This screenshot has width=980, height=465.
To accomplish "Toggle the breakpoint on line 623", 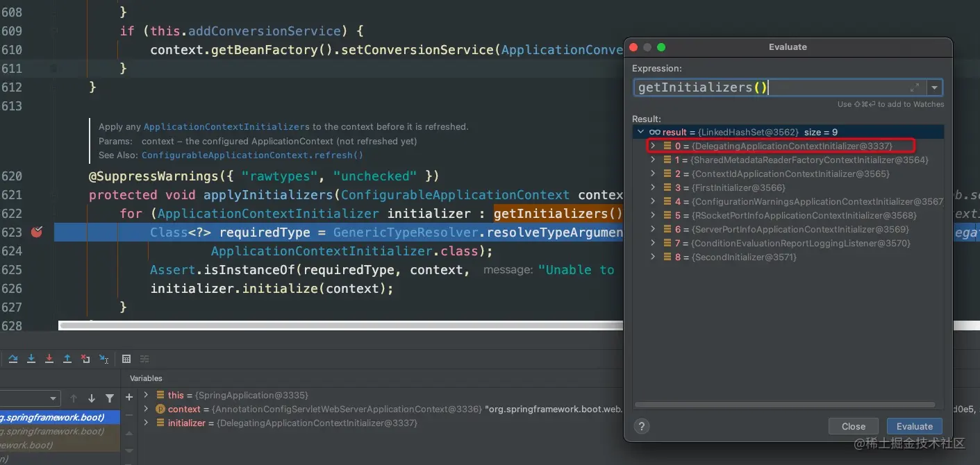I will click(x=37, y=232).
